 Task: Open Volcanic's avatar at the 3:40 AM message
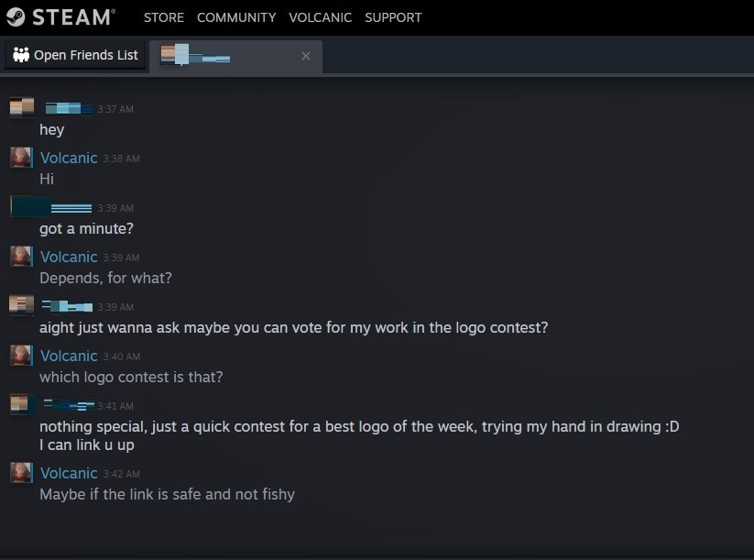point(21,356)
